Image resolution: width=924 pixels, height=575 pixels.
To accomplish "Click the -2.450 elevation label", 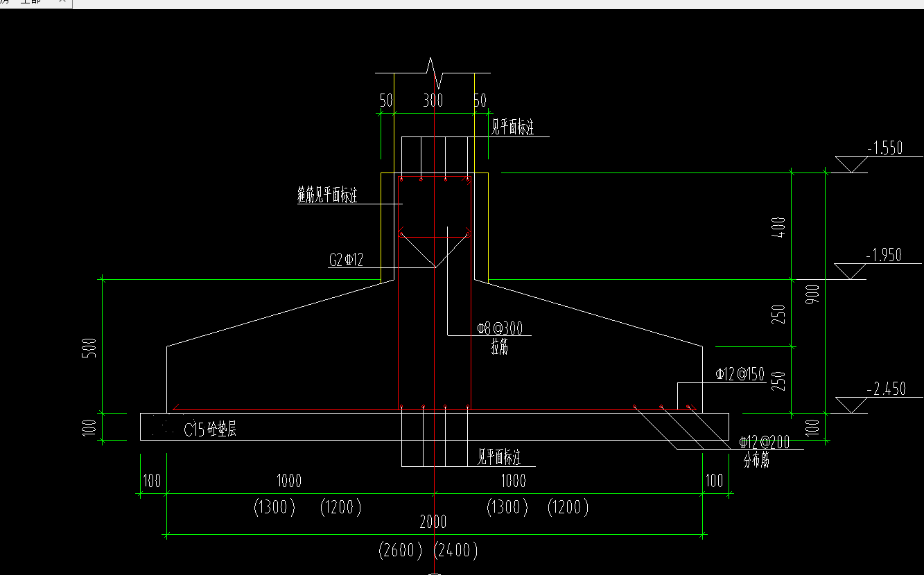I will click(885, 389).
